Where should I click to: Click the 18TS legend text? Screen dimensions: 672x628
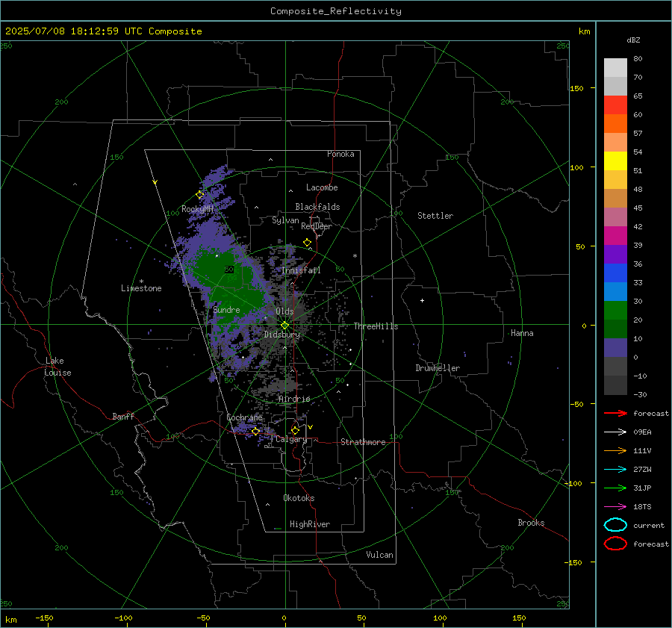coord(642,507)
